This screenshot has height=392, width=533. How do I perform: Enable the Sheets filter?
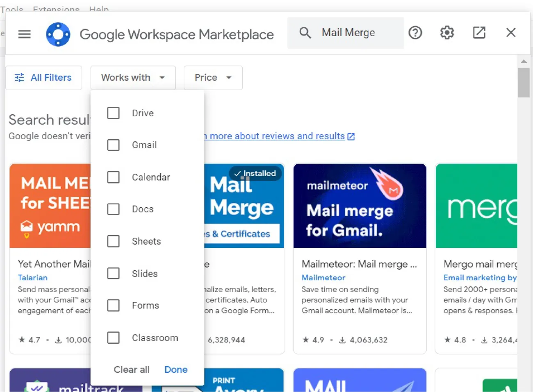point(113,241)
